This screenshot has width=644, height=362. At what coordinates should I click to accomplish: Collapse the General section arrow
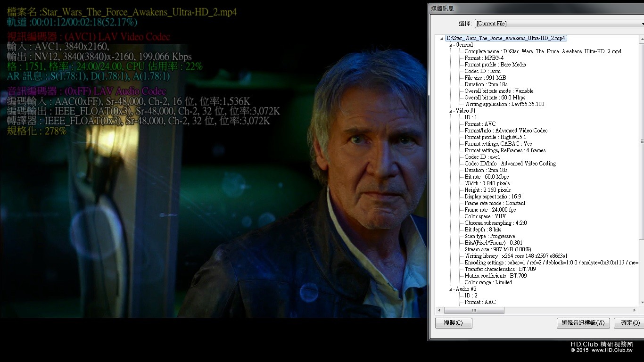(451, 45)
